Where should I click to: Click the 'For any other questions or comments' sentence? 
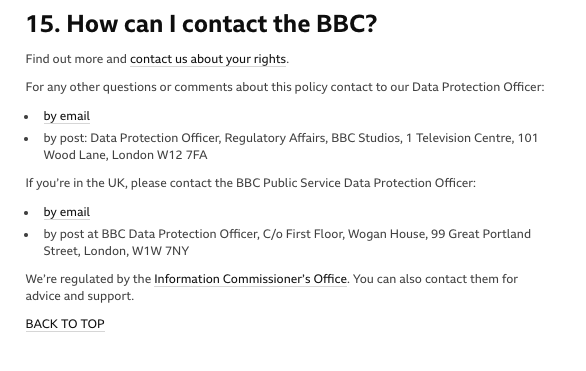click(285, 87)
